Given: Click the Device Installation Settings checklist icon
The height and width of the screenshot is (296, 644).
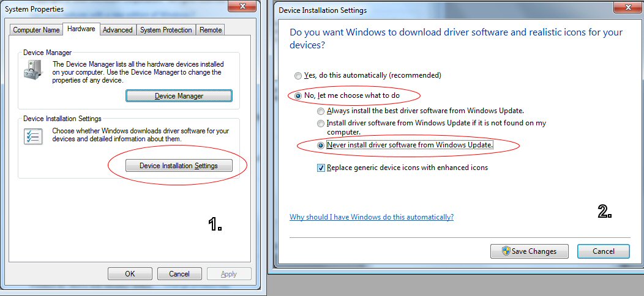Looking at the screenshot, I should coord(32,136).
